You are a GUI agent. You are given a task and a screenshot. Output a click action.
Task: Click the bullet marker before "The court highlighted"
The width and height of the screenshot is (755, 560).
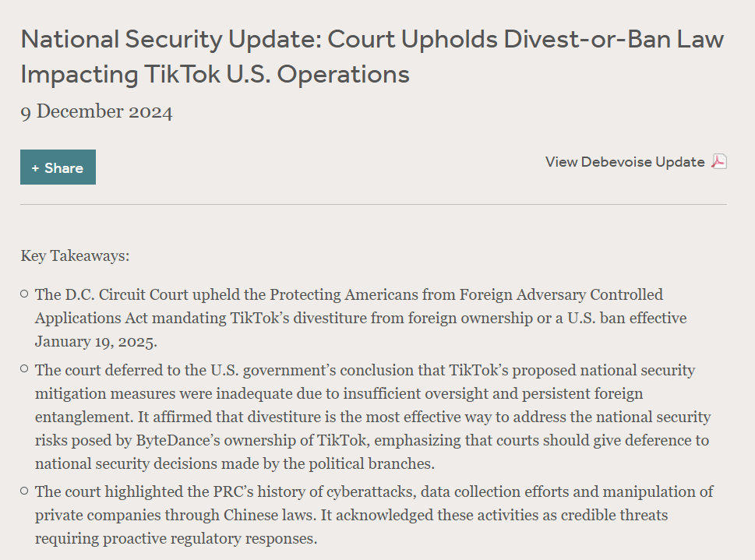point(25,491)
